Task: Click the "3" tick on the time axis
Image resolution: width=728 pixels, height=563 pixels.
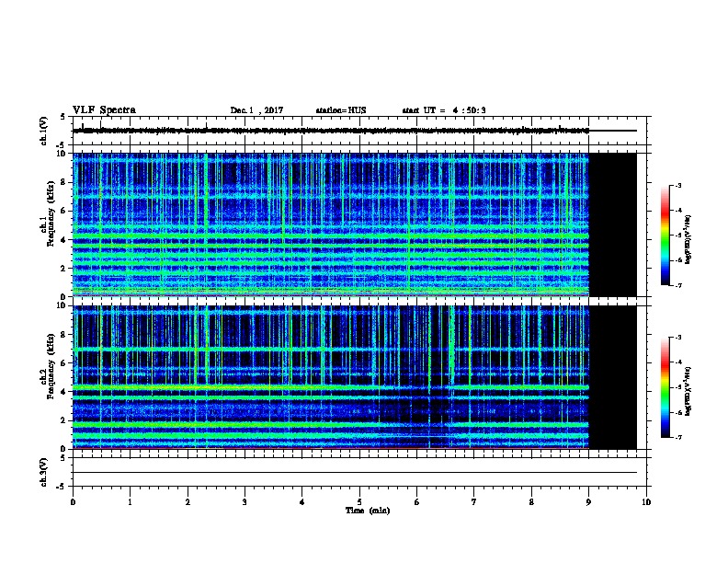Action: pyautogui.click(x=245, y=501)
